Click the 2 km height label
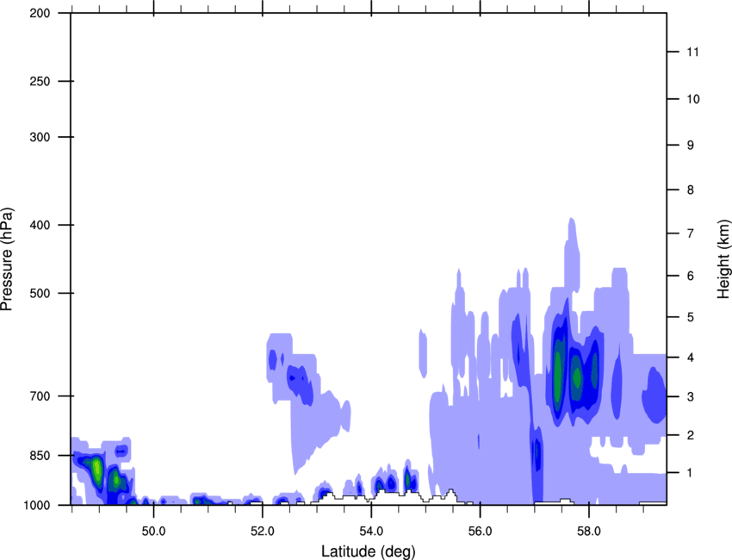Screen dimensions: 732x560 point(691,435)
